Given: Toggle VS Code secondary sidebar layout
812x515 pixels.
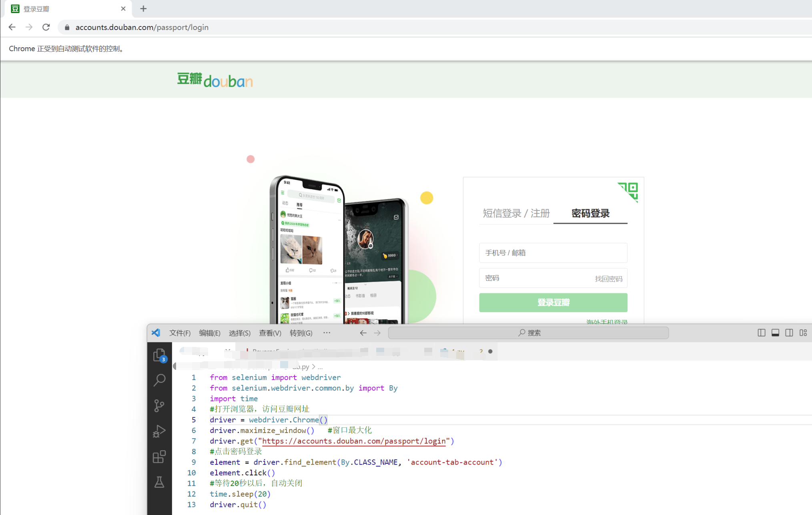Looking at the screenshot, I should pos(789,333).
